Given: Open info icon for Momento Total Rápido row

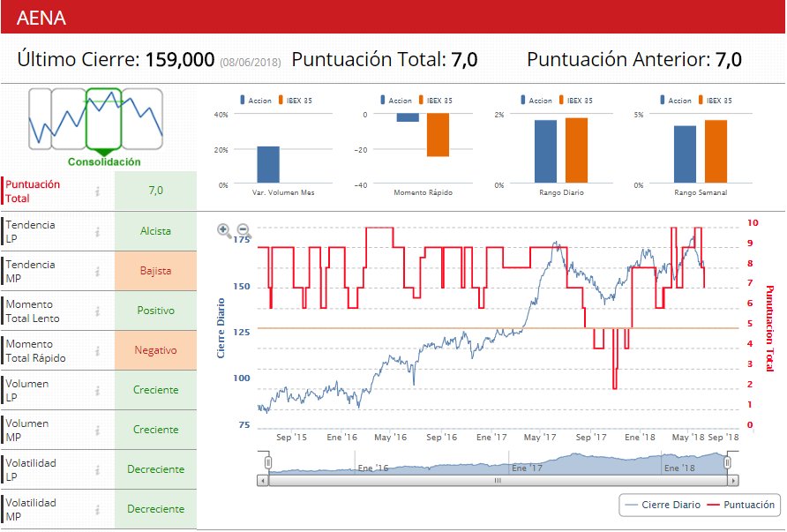Looking at the screenshot, I should [97, 351].
